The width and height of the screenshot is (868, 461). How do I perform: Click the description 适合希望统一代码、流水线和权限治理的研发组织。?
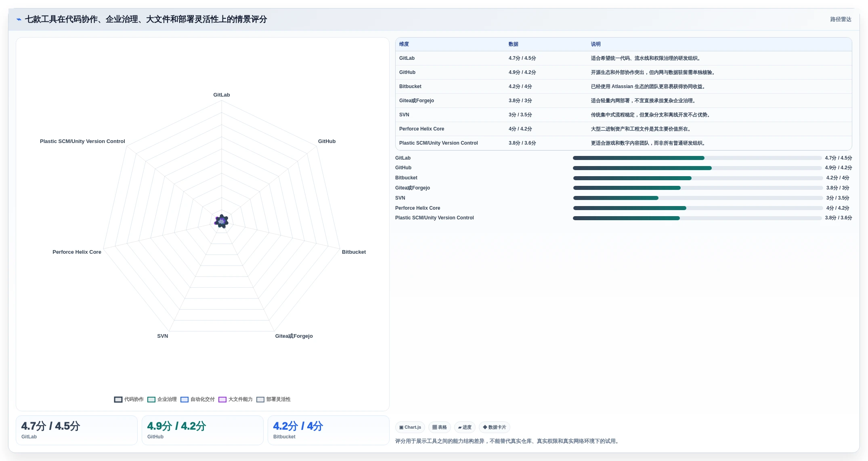646,58
